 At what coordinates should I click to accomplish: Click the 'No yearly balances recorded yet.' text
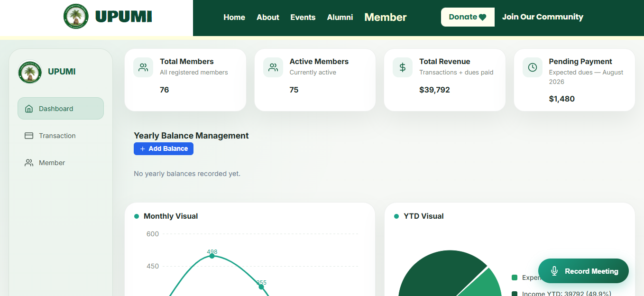click(x=187, y=174)
